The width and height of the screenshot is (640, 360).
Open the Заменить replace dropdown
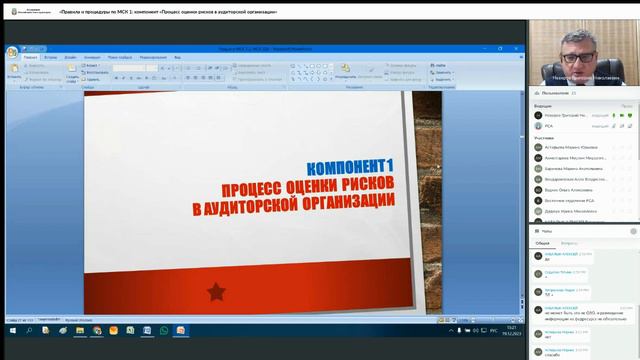pos(442,72)
